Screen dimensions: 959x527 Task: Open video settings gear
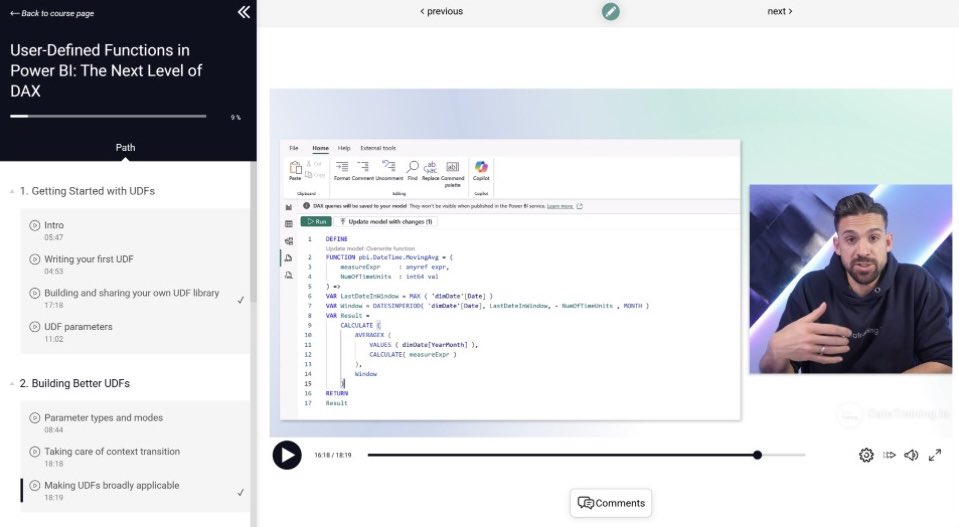pyautogui.click(x=866, y=455)
